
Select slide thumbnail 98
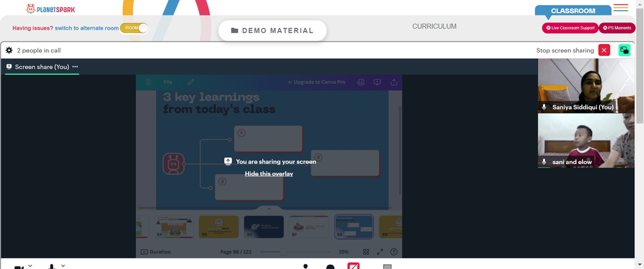tap(354, 226)
